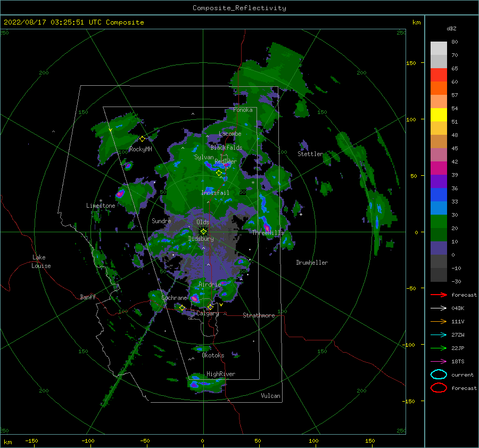Click the Composite_Reflectivity title
Image resolution: width=479 pixels, height=448 pixels.
tap(240, 8)
